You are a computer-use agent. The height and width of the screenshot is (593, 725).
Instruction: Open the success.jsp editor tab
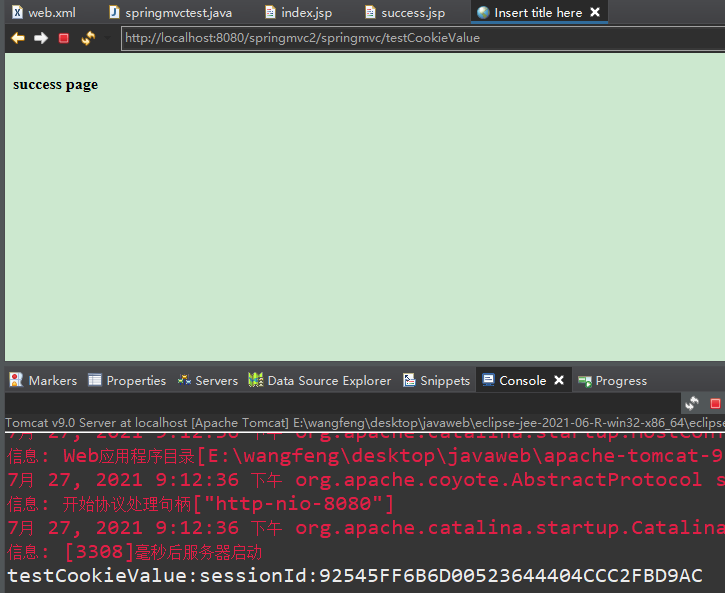(405, 12)
